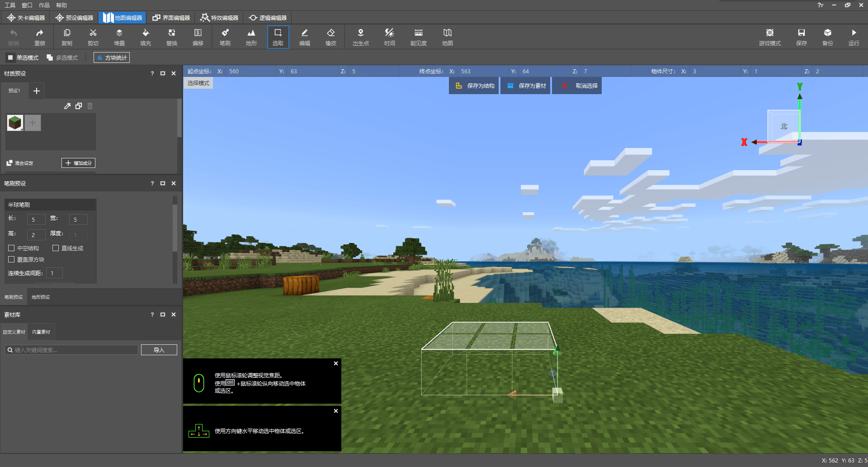This screenshot has height=467, width=868.
Task: Switch to 内置素材 tab
Action: click(x=41, y=332)
